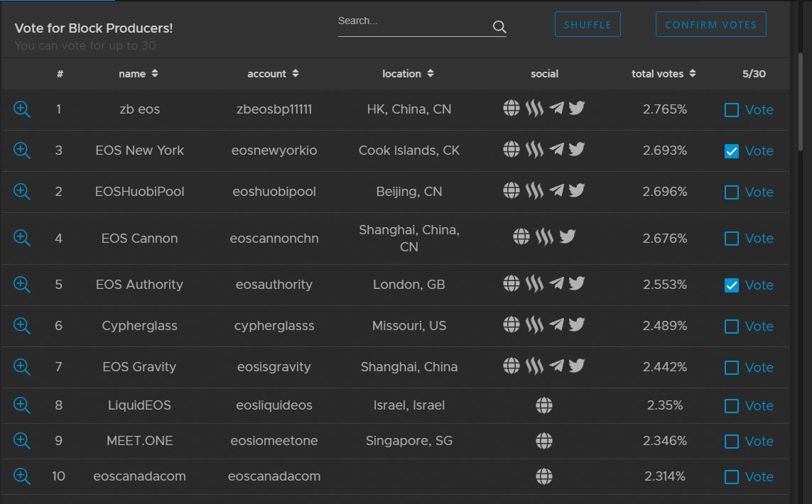
Task: Click the 5/30 vote counter
Action: tap(754, 74)
